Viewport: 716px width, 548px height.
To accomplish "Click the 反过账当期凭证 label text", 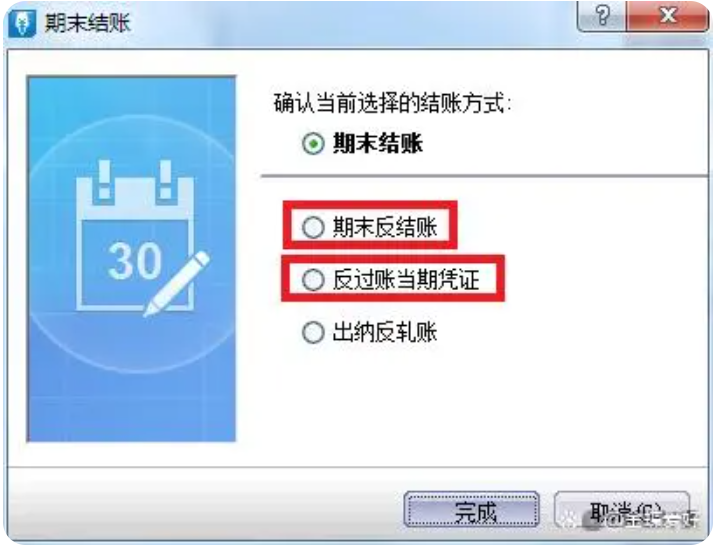I will coord(406,279).
